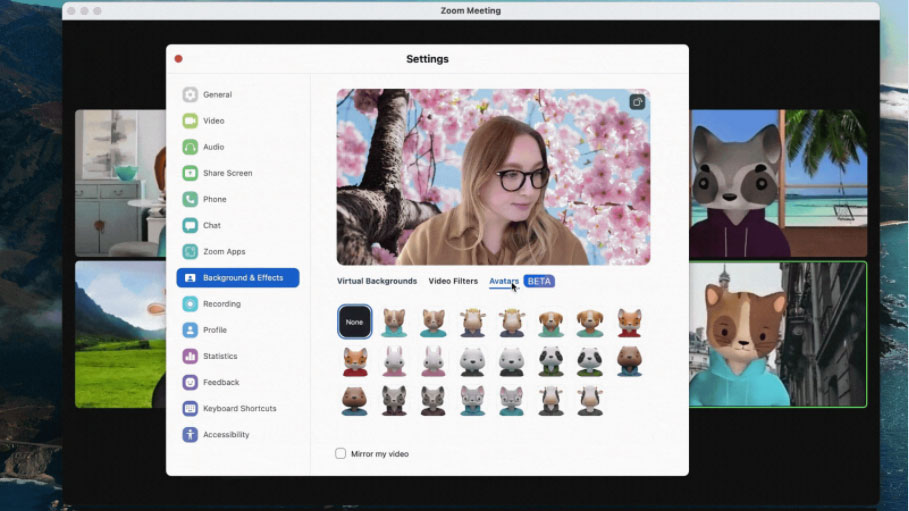The image size is (909, 511).
Task: Switch to the Video Filters tab
Action: coord(453,281)
